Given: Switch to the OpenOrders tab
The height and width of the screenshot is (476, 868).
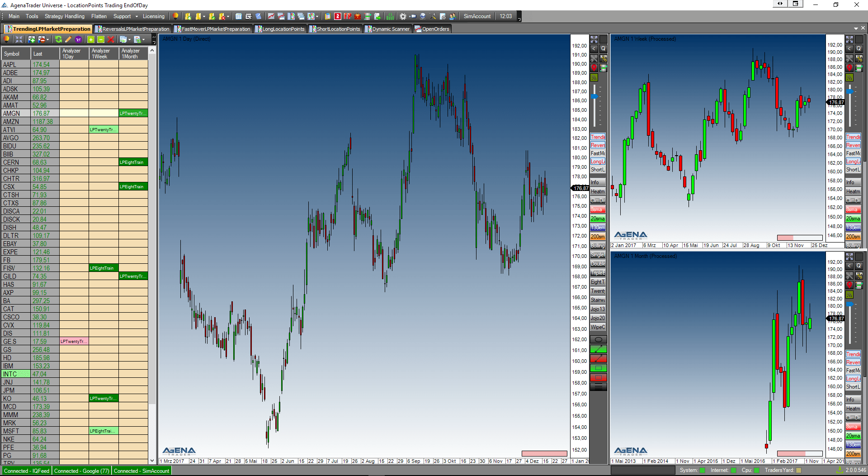Looking at the screenshot, I should (432, 29).
